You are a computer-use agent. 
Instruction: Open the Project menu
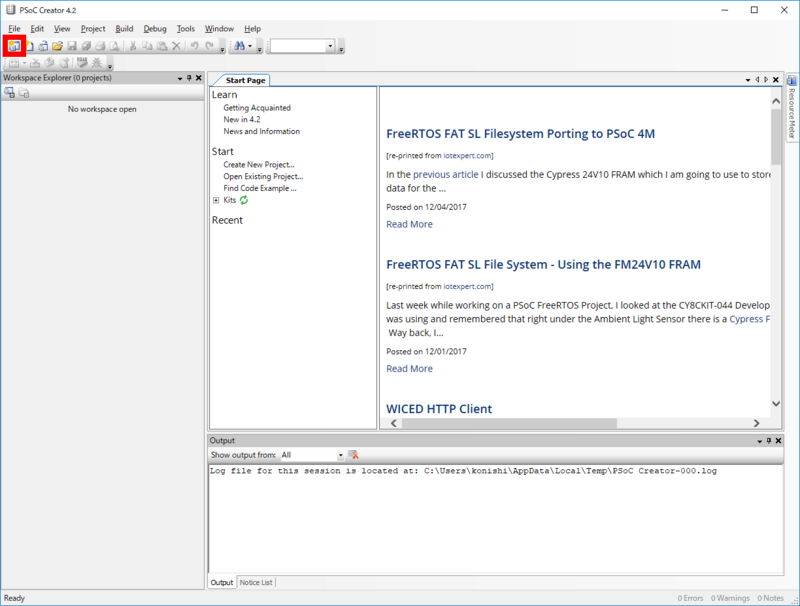click(x=93, y=29)
